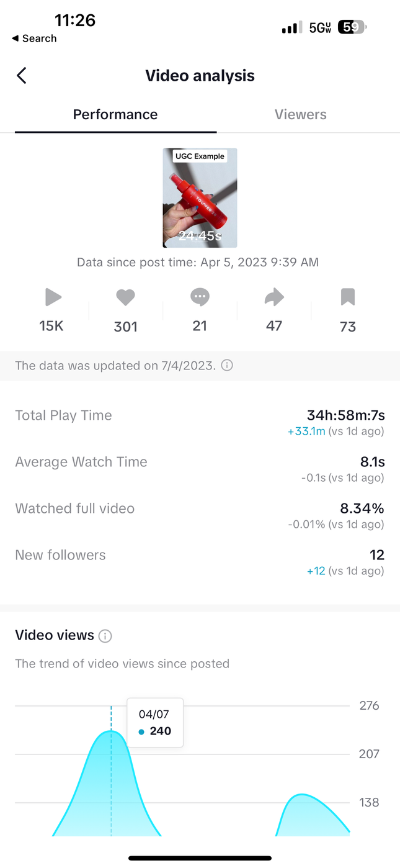Tap the shares arrow icon
The image size is (400, 868).
pos(274,298)
